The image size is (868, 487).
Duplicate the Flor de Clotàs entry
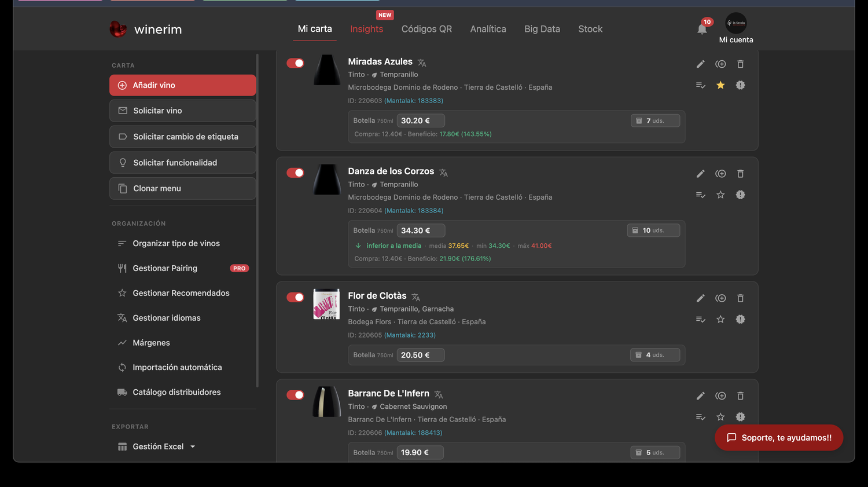(x=720, y=298)
